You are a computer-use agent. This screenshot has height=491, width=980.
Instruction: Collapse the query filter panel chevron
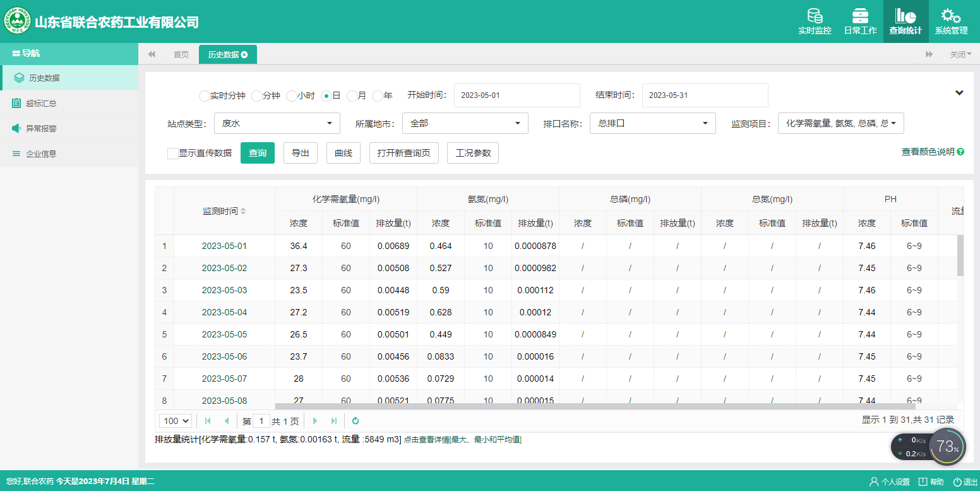click(959, 93)
